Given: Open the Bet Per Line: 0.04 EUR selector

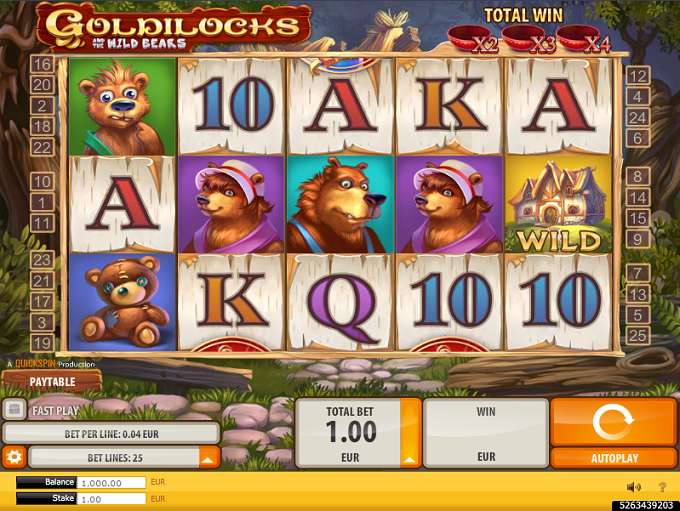Looking at the screenshot, I should pyautogui.click(x=111, y=434).
